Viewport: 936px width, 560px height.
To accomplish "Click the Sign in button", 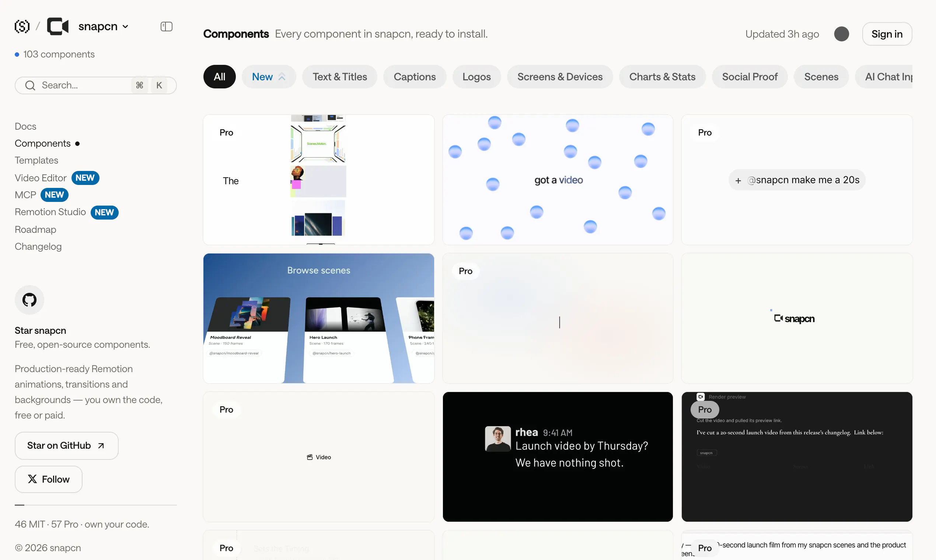I will [x=887, y=34].
